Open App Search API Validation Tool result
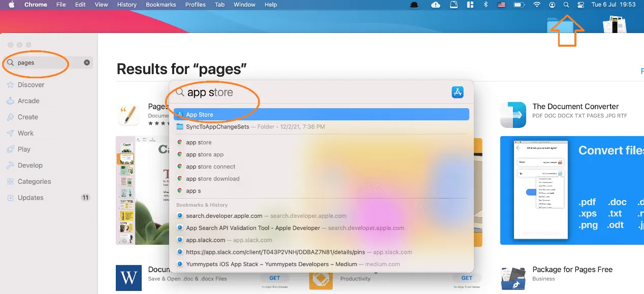Viewport: 644px width, 294px height. (321, 228)
